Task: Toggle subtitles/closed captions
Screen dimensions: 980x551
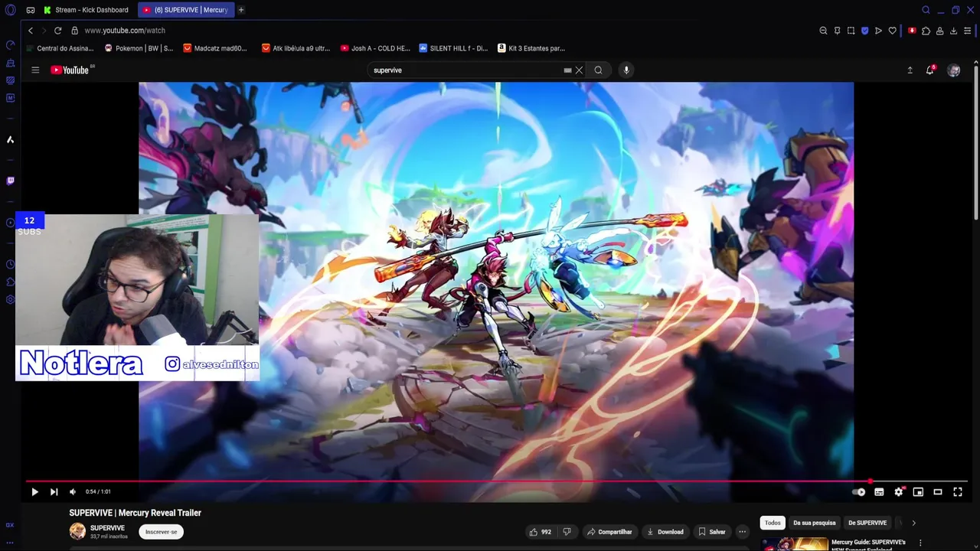Action: (879, 492)
